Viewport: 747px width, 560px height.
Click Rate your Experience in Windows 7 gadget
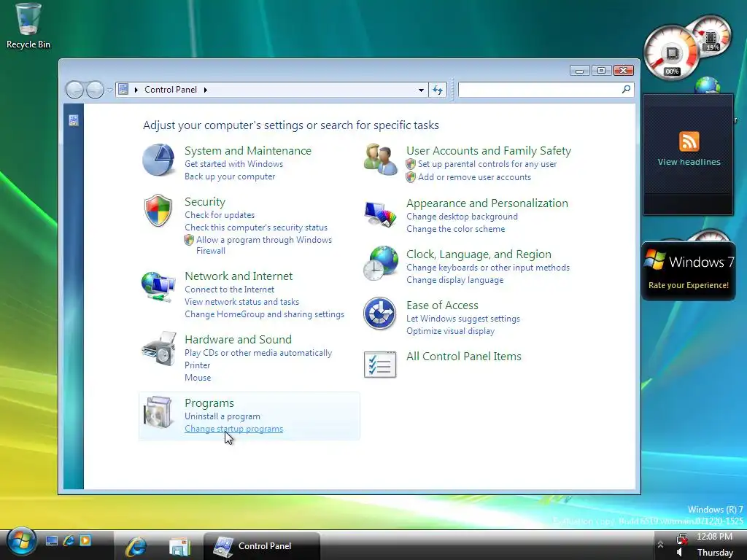[x=689, y=285]
